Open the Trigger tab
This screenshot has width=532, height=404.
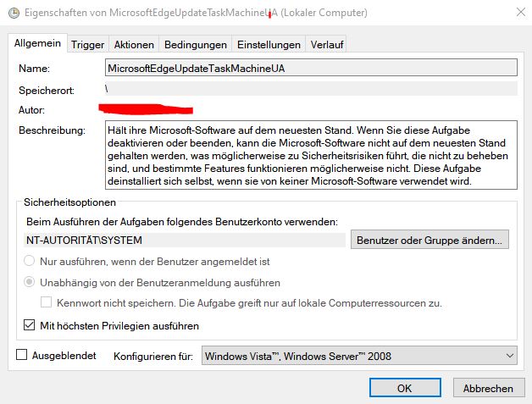(87, 44)
